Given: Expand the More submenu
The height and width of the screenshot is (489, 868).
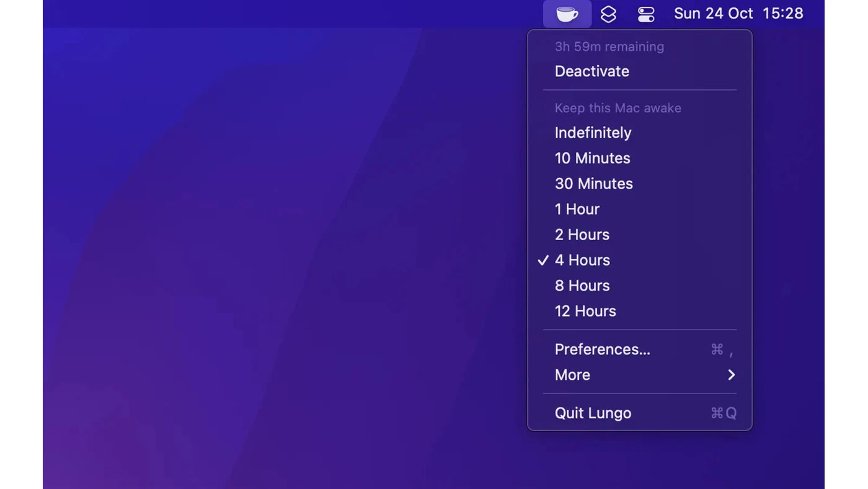Looking at the screenshot, I should point(640,375).
